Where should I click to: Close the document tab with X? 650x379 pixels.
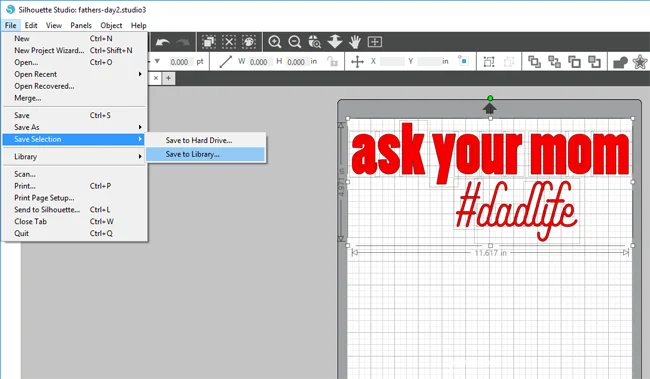pos(155,78)
